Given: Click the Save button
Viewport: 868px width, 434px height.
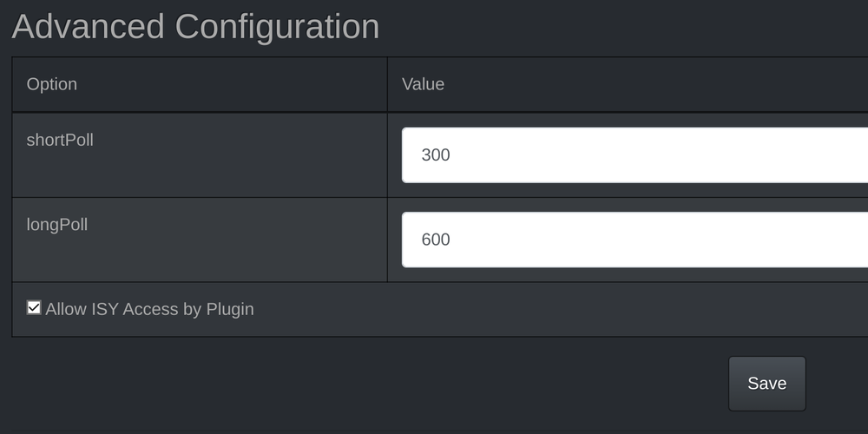Looking at the screenshot, I should click(x=766, y=384).
